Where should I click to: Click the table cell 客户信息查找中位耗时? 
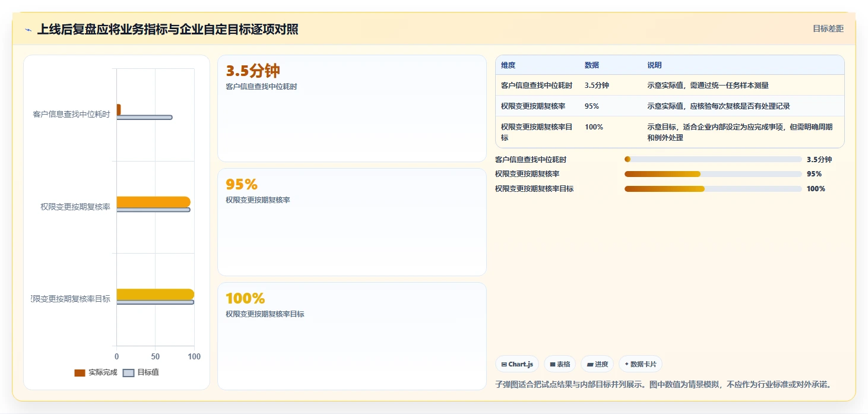[537, 86]
